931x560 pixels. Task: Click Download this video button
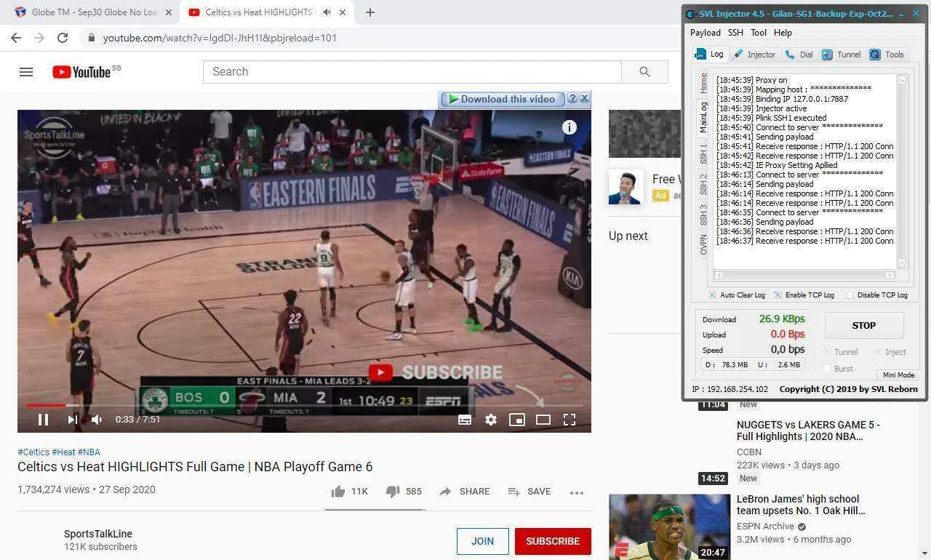tap(501, 99)
